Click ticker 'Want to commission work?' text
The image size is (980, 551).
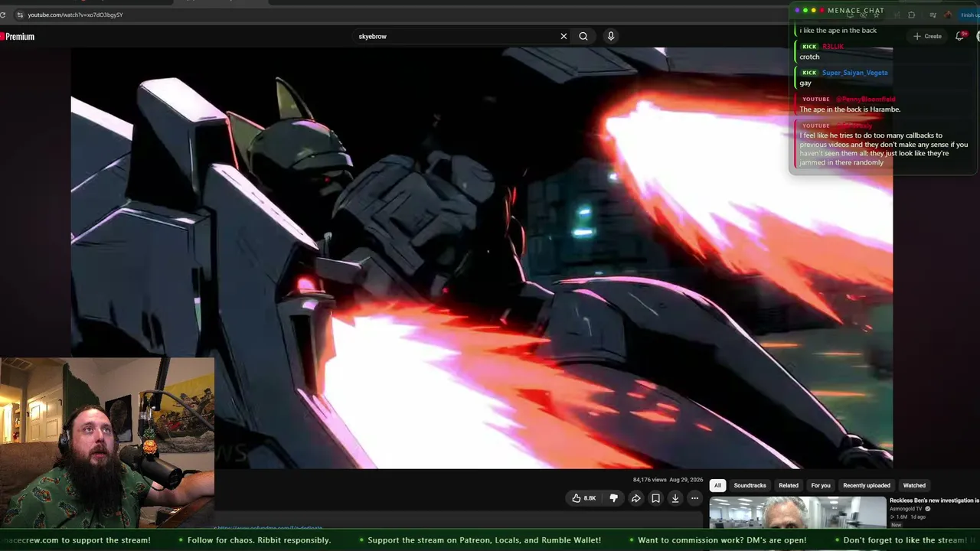722,540
